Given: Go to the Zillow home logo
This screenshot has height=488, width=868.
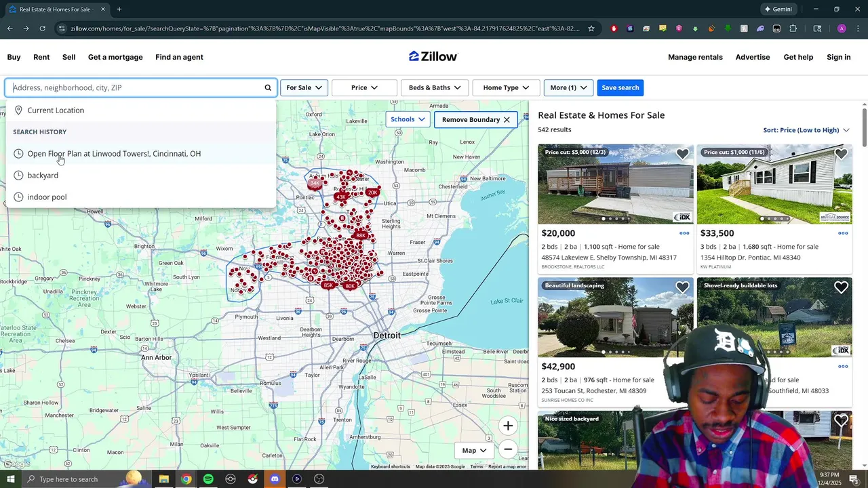Looking at the screenshot, I should coord(433,56).
